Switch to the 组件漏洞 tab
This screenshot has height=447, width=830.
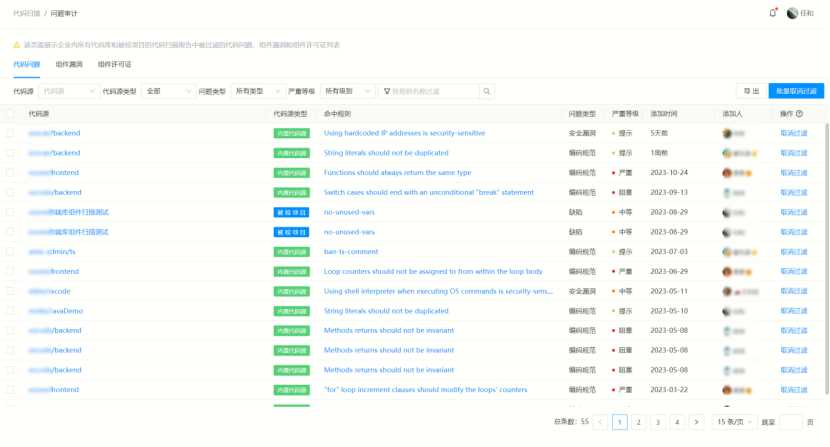tap(69, 64)
